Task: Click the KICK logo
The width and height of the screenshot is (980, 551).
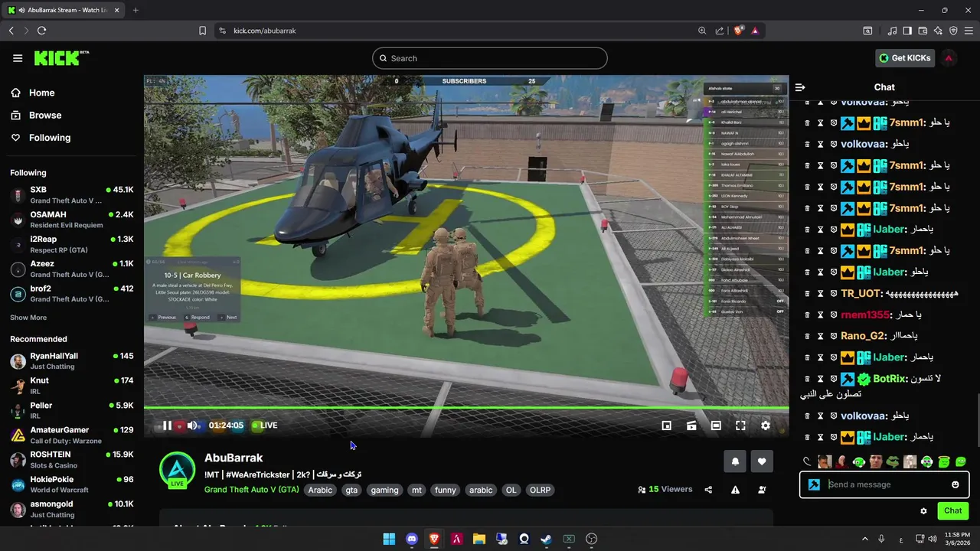Action: tap(61, 58)
